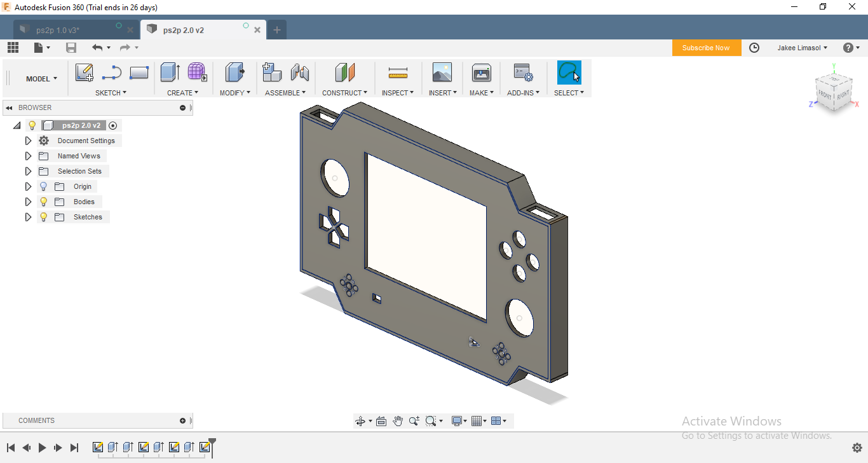Open Display Settings in navigation bar

point(459,421)
